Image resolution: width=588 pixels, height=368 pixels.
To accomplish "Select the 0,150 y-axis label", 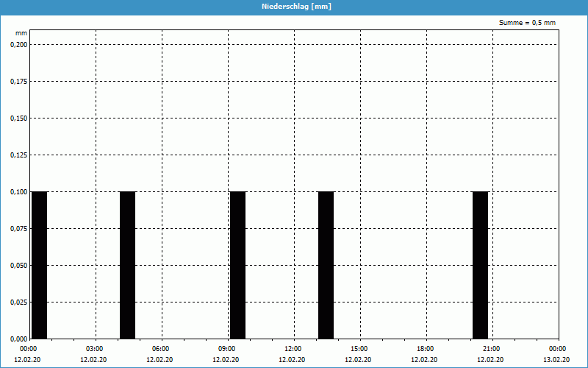I will (18, 118).
